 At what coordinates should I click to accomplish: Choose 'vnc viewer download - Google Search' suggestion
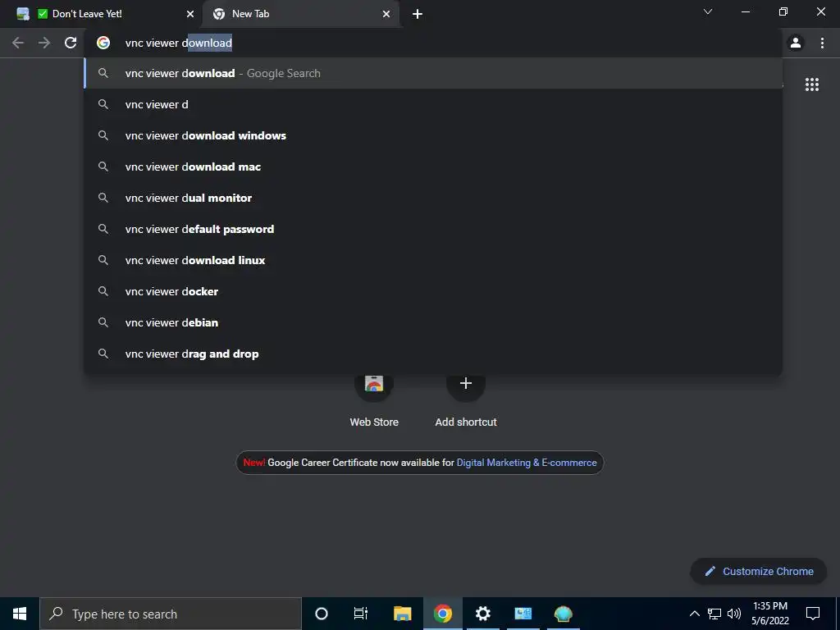click(433, 73)
